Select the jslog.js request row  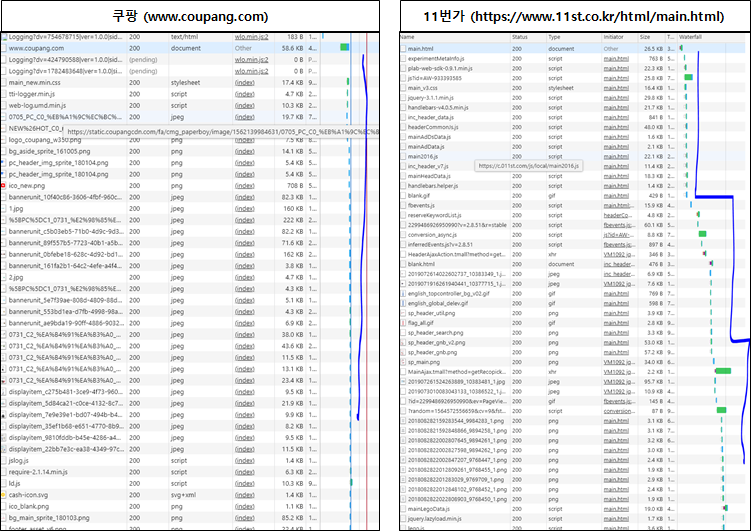(190, 461)
